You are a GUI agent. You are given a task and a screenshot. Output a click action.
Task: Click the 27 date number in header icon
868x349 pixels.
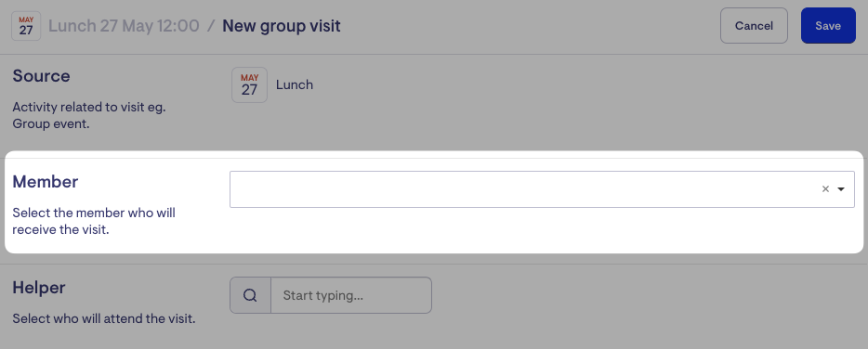[x=26, y=31]
